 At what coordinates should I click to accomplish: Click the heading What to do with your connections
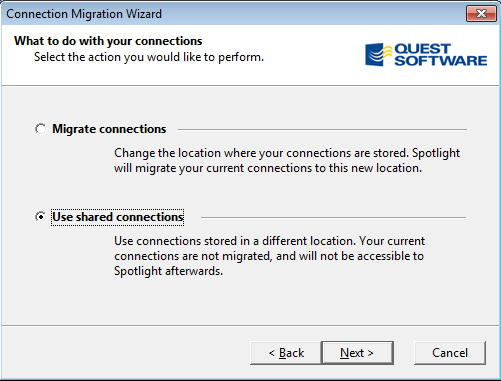108,41
